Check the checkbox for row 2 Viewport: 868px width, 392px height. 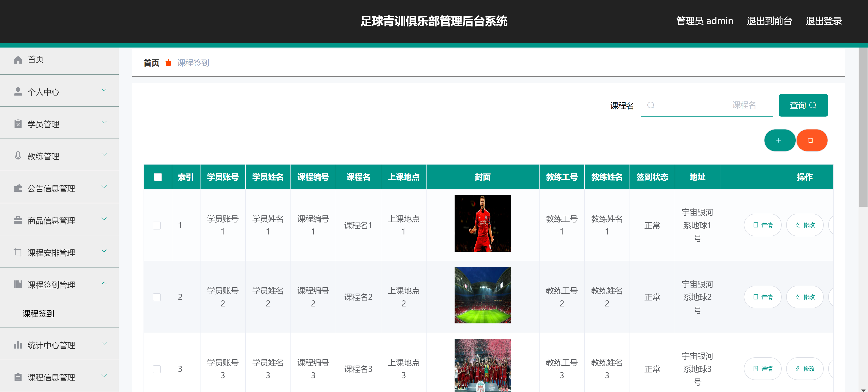(157, 297)
